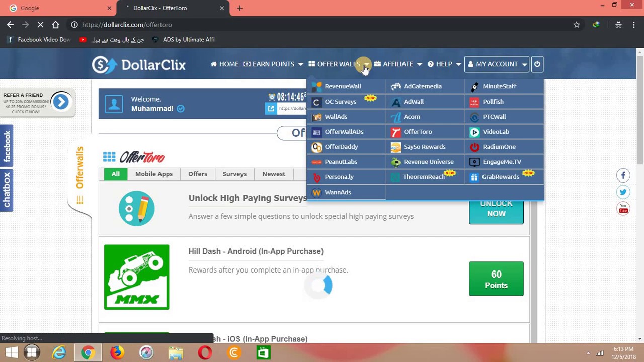Viewport: 644px width, 362px height.
Task: Click the YouTube icon on right side
Action: tap(623, 208)
